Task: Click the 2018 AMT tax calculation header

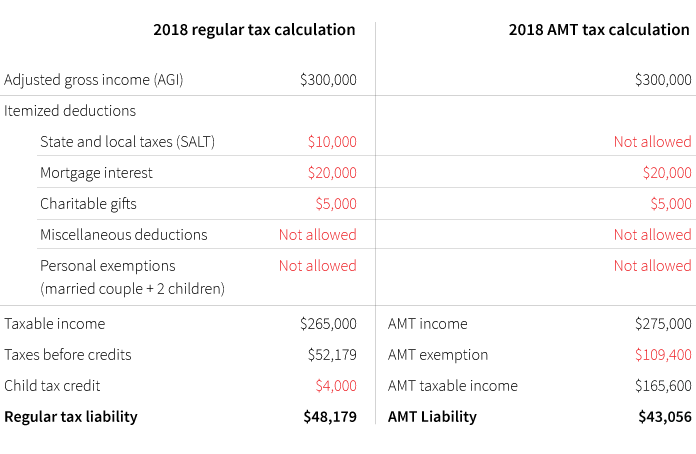Action: click(598, 29)
